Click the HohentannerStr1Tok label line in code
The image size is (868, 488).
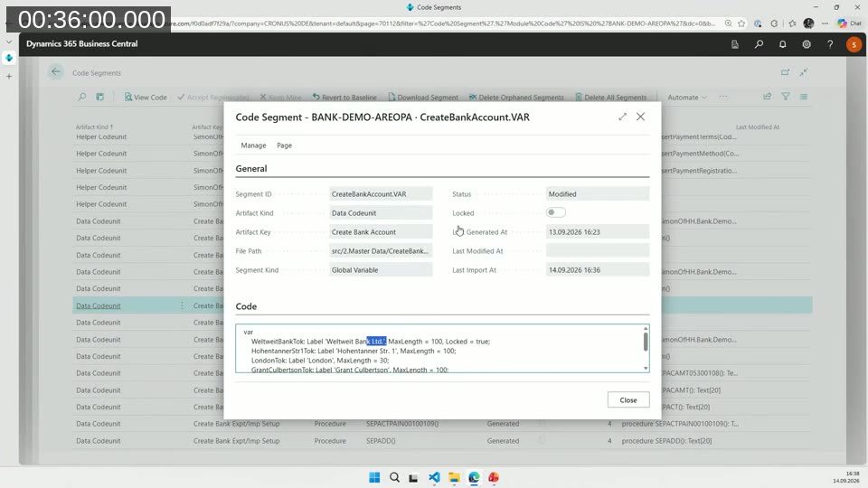[x=354, y=351]
